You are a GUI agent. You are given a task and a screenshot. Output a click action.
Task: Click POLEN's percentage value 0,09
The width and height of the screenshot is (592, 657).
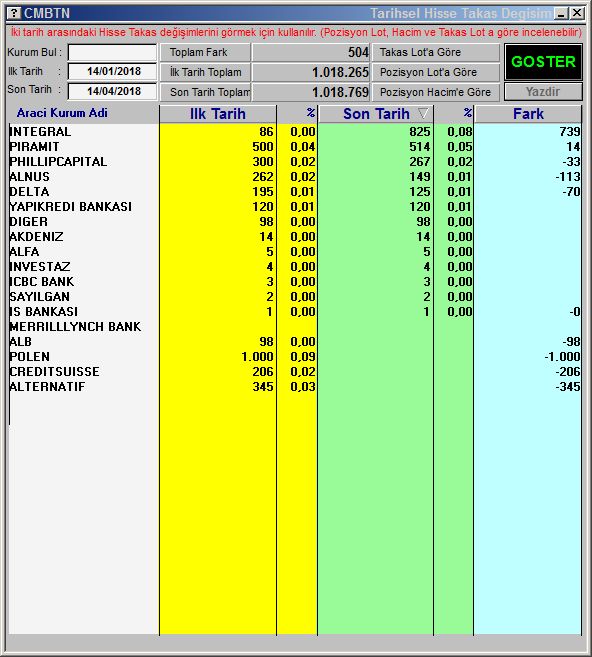pos(303,357)
